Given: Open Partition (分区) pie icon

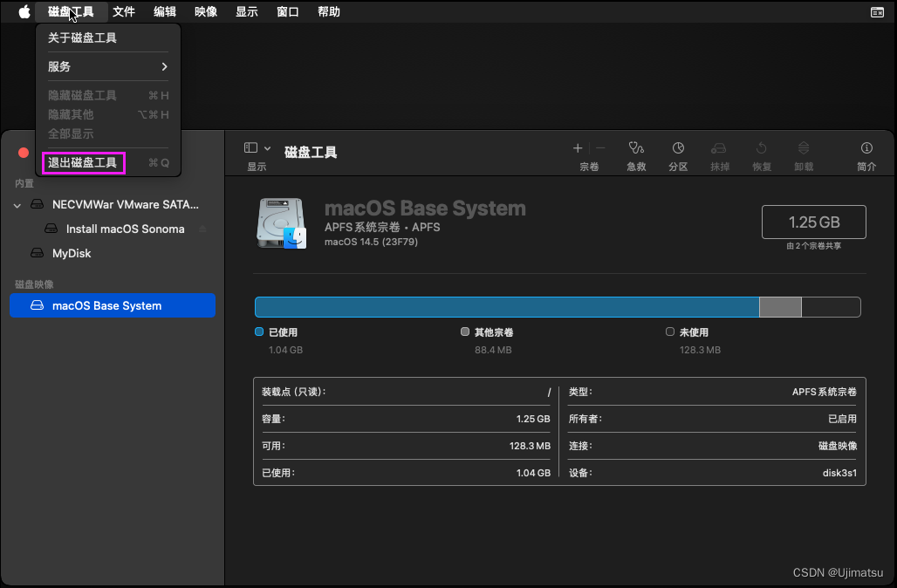Looking at the screenshot, I should pos(678,148).
